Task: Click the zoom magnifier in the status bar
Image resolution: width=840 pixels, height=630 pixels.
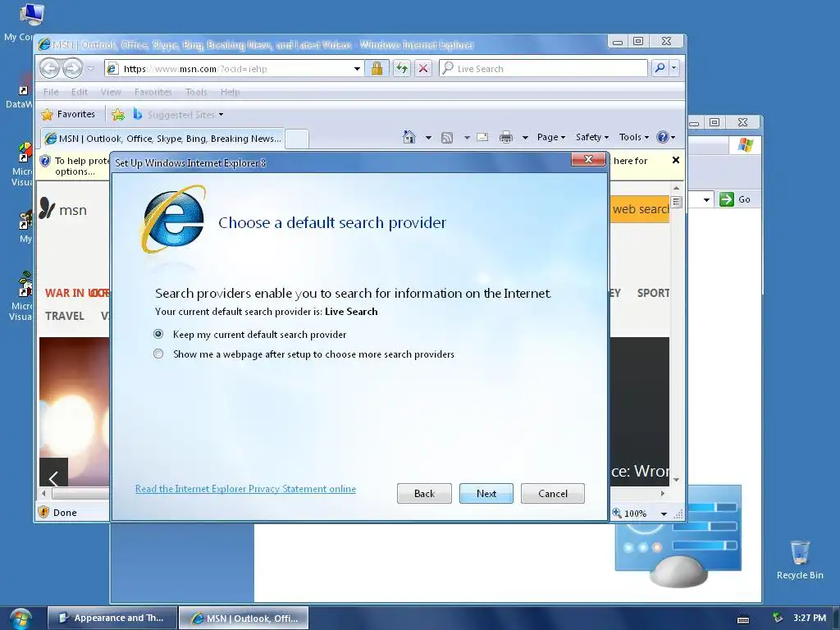Action: click(x=617, y=513)
